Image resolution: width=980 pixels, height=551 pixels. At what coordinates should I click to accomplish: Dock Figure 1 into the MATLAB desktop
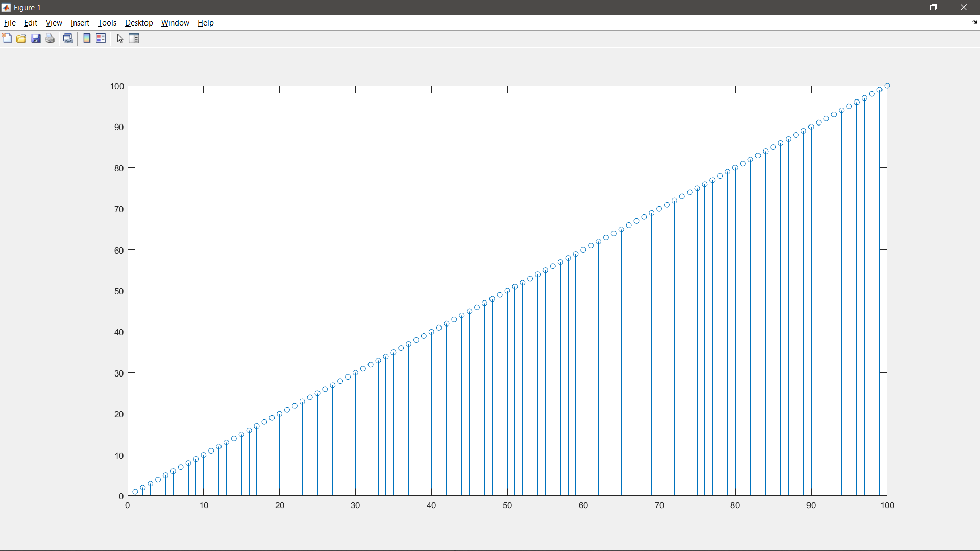tap(974, 22)
